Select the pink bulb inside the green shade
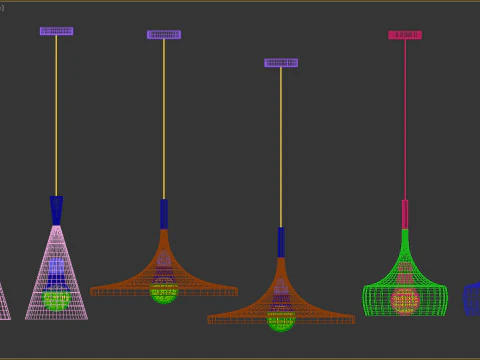This screenshot has height=360, width=480. pos(405,302)
